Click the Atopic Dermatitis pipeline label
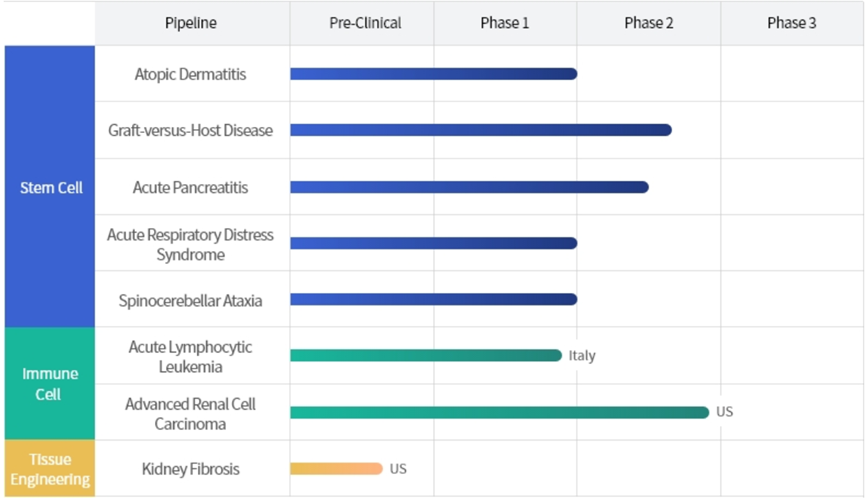Viewport: 865px width, 500px height. 191,74
